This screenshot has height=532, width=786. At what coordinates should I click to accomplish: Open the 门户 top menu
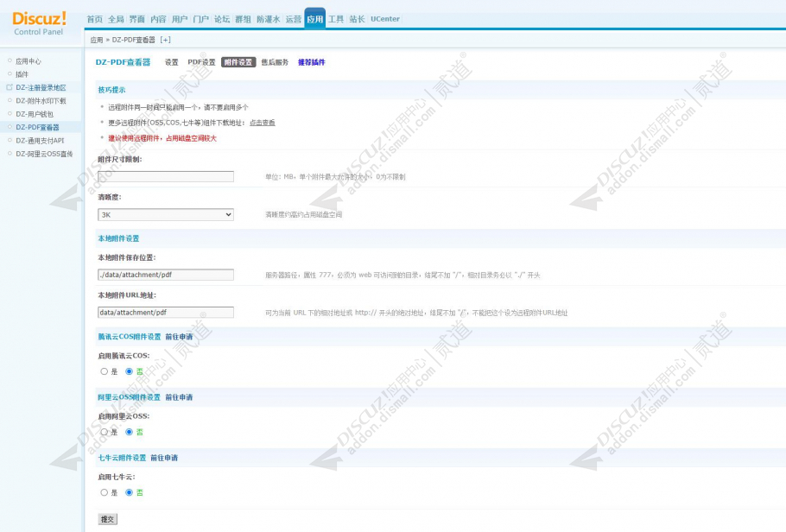(200, 19)
